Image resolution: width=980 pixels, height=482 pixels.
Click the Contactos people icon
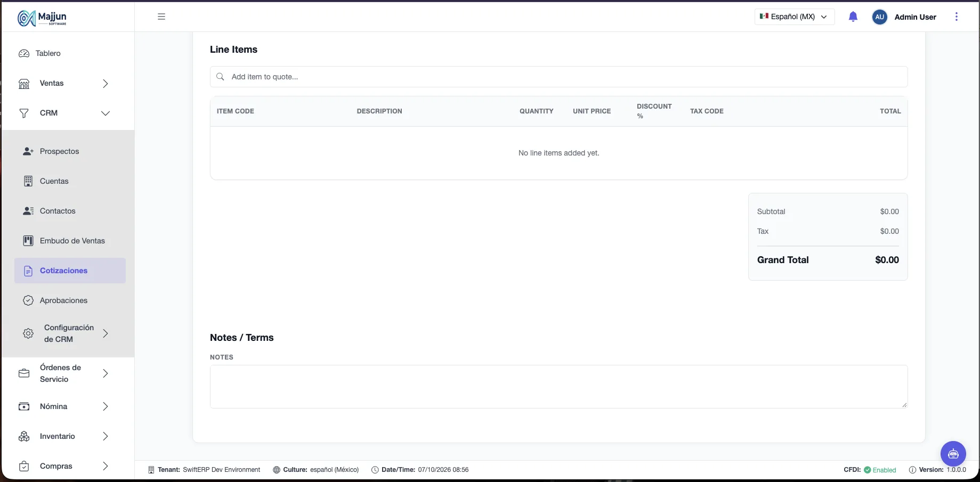28,211
